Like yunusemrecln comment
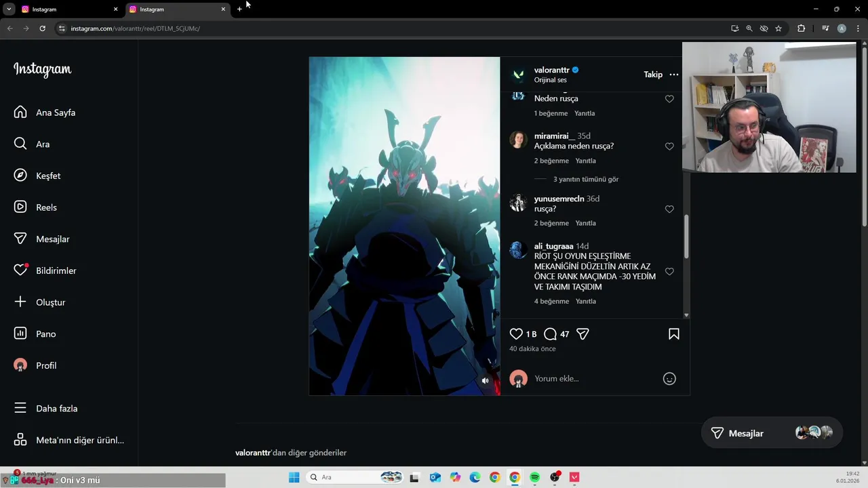868x488 pixels. (x=669, y=209)
